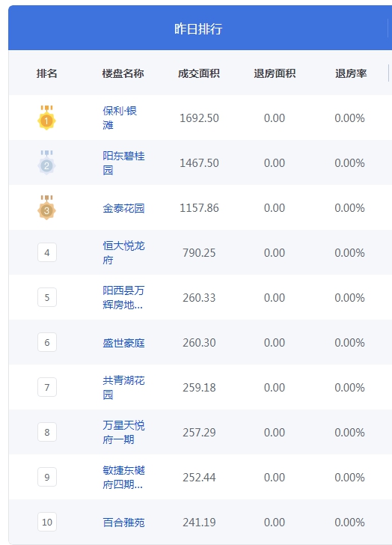Image resolution: width=392 pixels, height=545 pixels.
Task: Click the silver rank 2 medal icon
Action: (46, 162)
